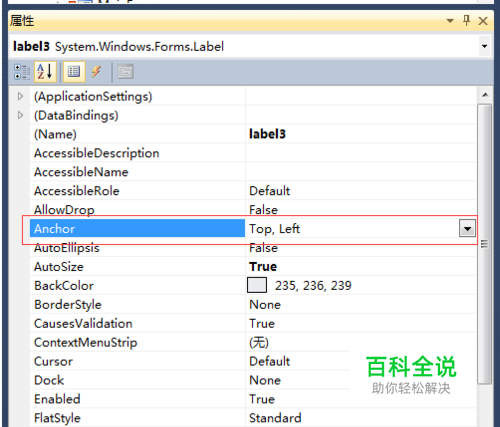Expand the (DataBindings) node
Screen dimensions: 500x427
[20, 115]
